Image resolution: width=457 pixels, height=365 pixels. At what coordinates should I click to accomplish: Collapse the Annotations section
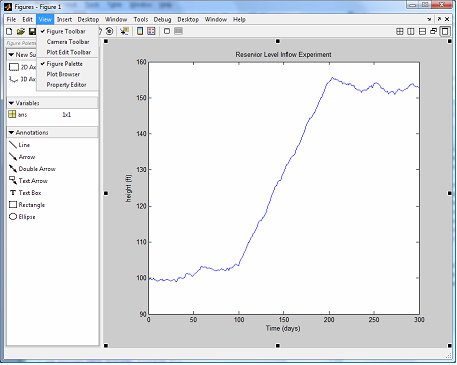tap(11, 132)
